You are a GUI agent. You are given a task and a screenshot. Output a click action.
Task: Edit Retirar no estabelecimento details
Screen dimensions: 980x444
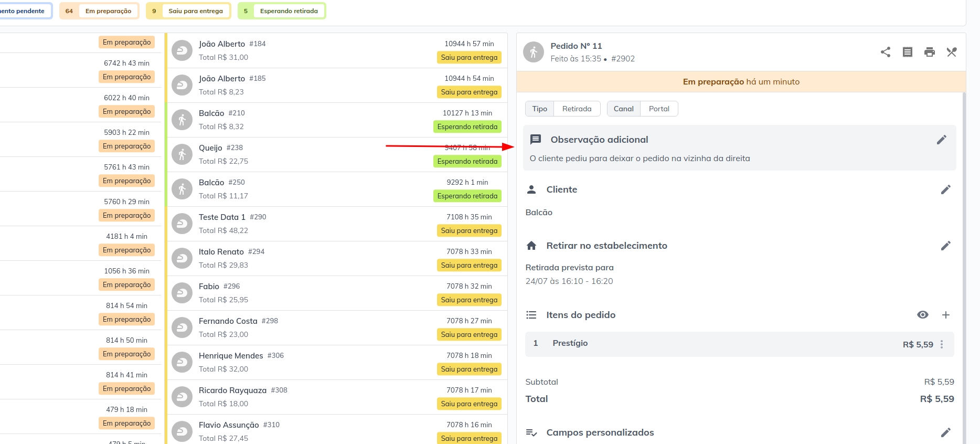pos(946,246)
